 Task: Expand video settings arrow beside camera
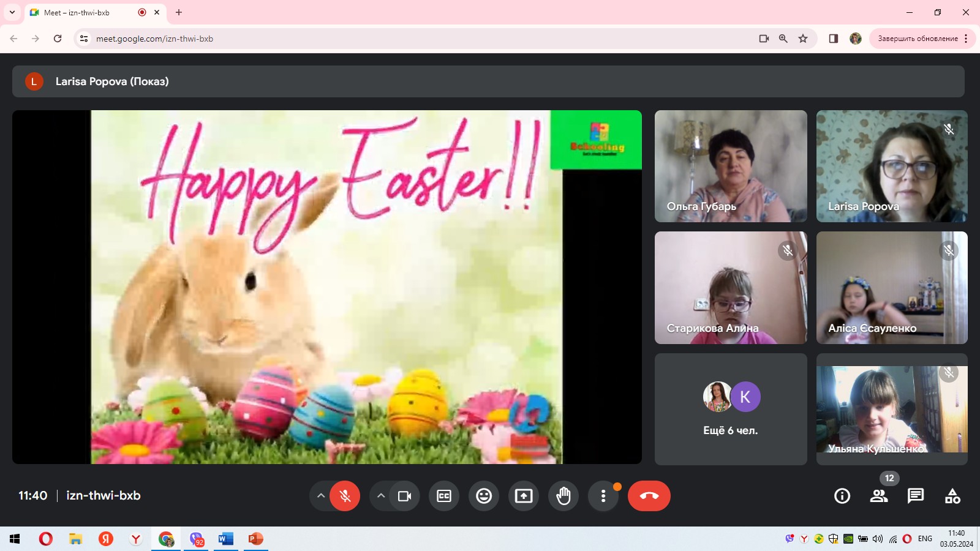coord(380,496)
